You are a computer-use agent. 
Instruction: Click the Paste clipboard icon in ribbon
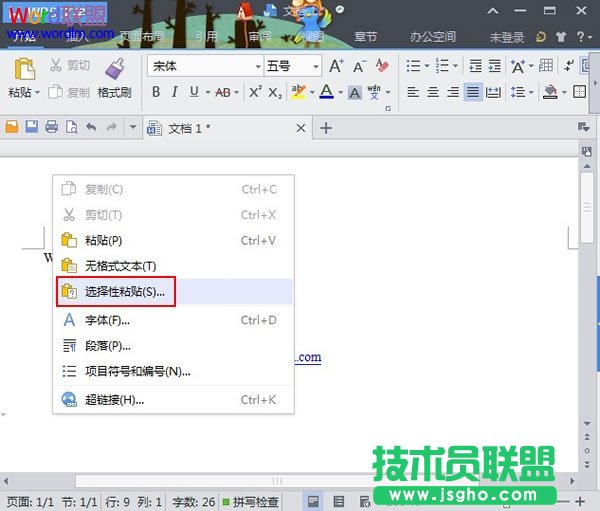[24, 69]
